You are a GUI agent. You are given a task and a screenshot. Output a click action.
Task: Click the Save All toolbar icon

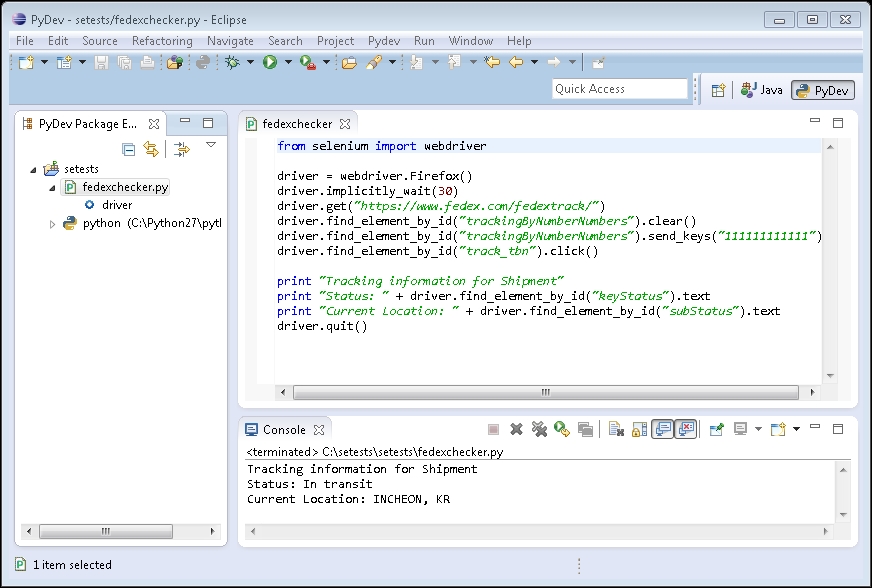click(x=124, y=62)
